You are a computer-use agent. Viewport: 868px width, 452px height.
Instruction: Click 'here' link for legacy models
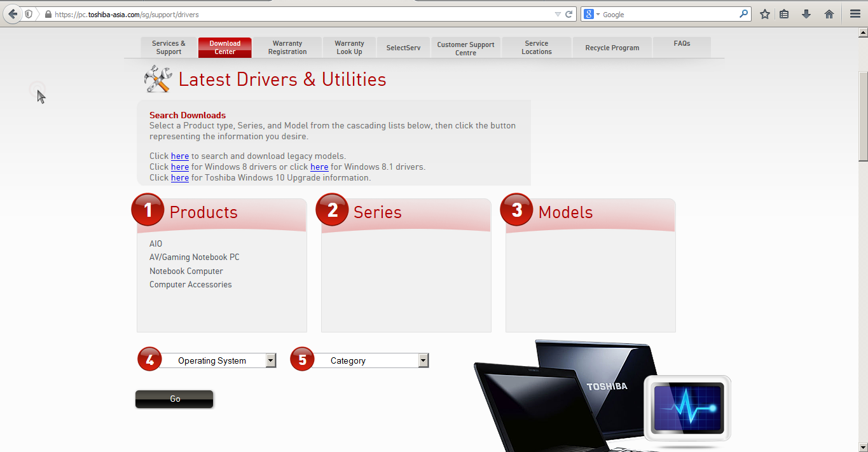coord(180,156)
